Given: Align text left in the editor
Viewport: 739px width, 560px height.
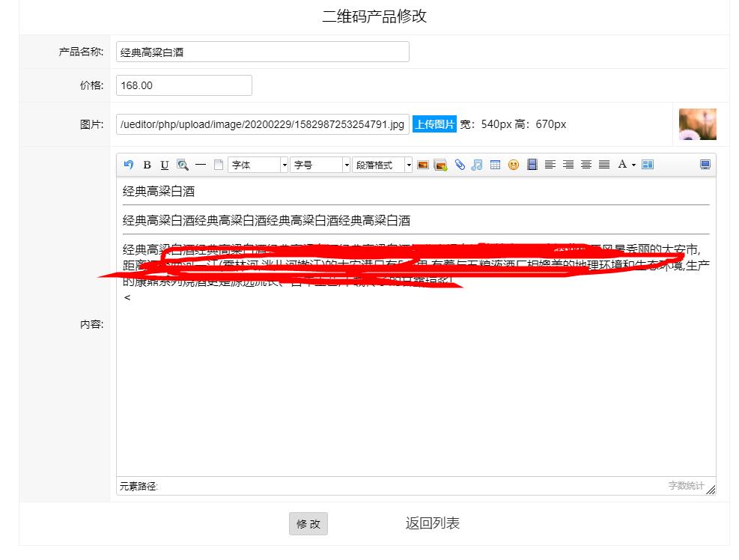Looking at the screenshot, I should [550, 165].
